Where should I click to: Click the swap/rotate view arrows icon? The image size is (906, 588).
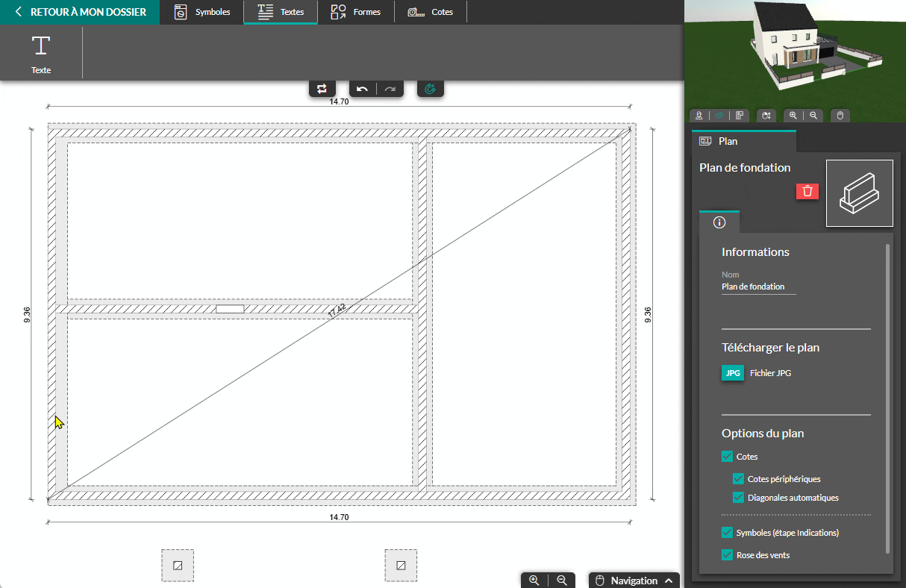pyautogui.click(x=322, y=89)
